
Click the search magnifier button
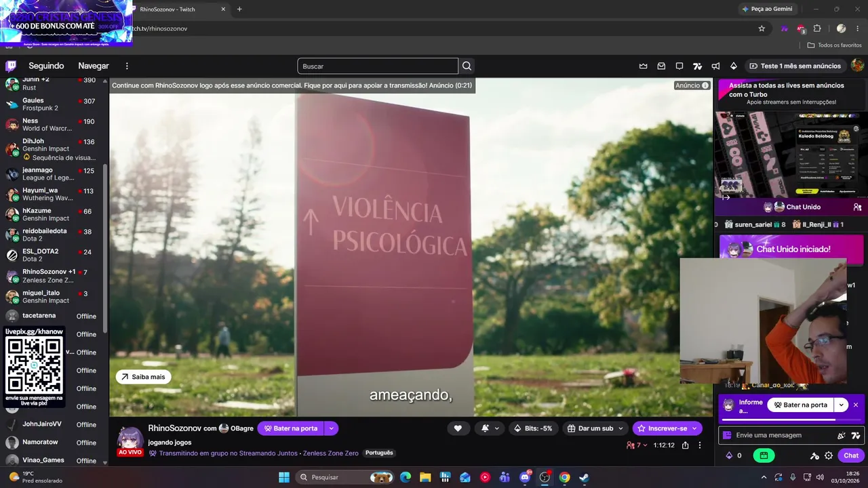[467, 66]
